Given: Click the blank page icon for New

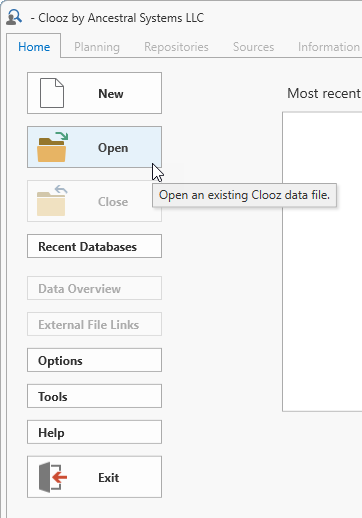Looking at the screenshot, I should [x=52, y=93].
